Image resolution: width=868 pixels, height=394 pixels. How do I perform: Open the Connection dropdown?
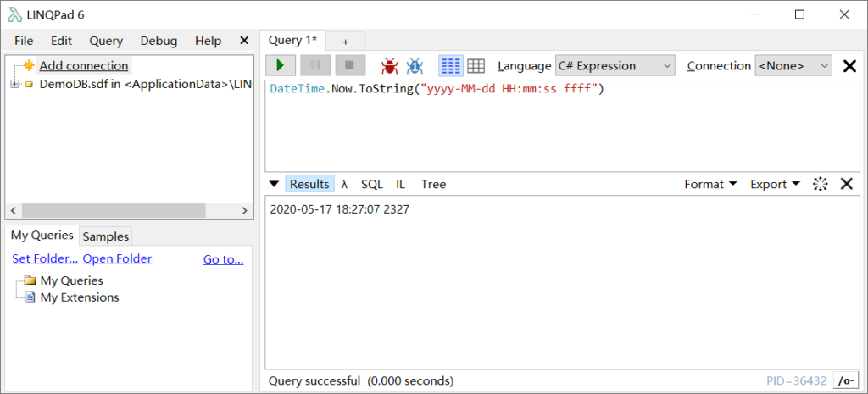point(793,66)
